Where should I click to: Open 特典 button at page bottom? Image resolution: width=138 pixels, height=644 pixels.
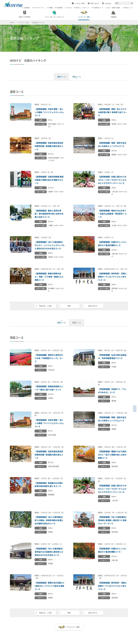[69, 613]
